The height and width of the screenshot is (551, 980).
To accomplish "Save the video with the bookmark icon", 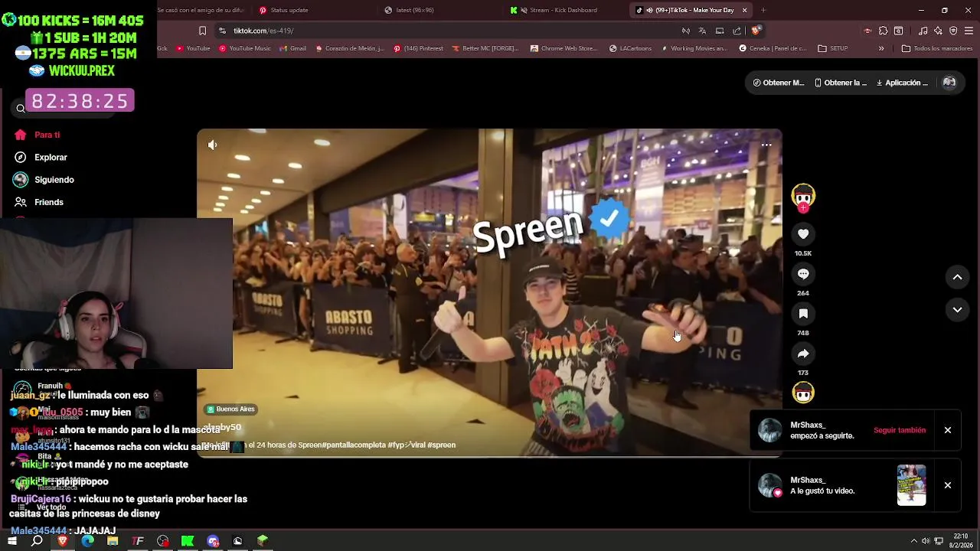I will (x=803, y=314).
